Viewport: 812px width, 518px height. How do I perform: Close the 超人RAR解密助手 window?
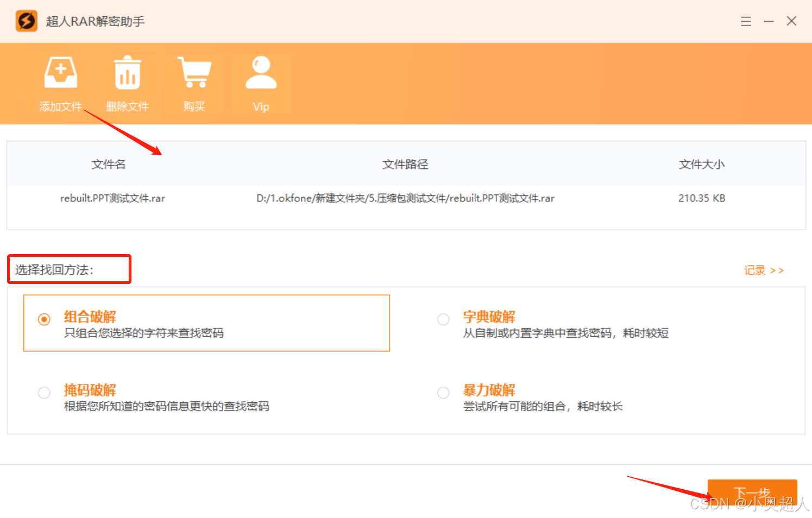(x=791, y=21)
